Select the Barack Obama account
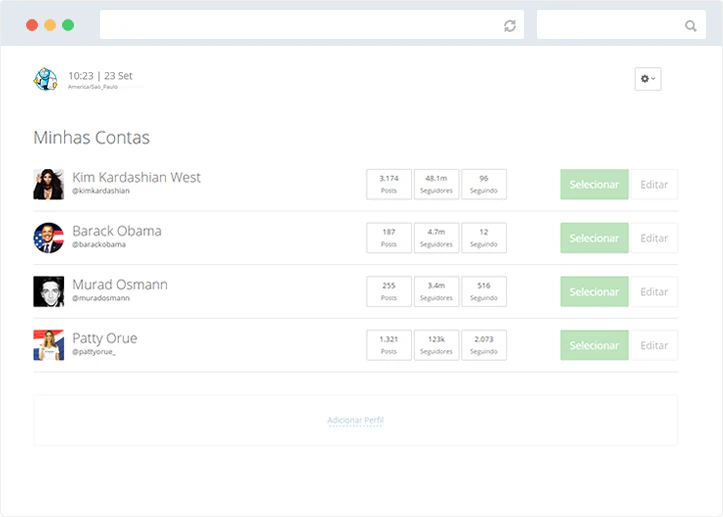This screenshot has height=517, width=723. [x=594, y=238]
